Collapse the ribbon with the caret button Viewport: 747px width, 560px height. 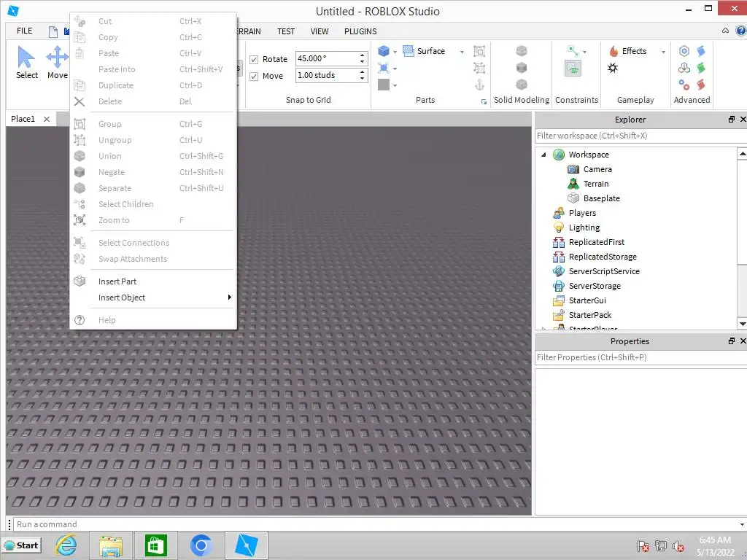[725, 31]
